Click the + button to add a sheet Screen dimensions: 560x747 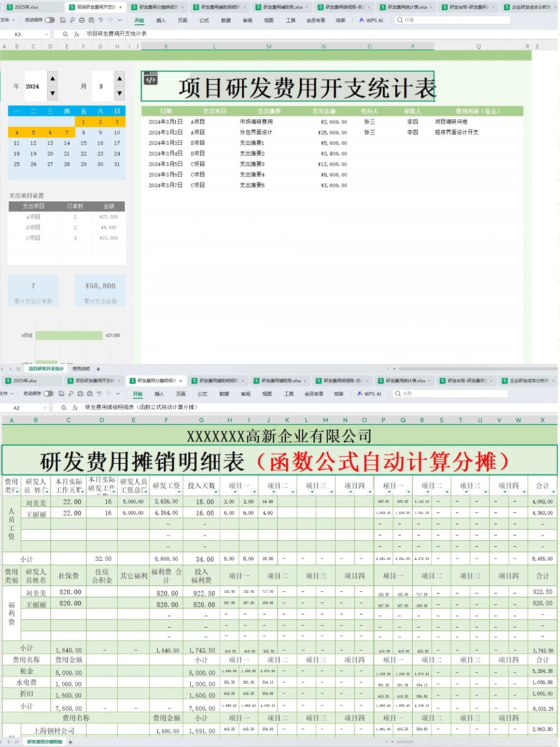[98, 369]
